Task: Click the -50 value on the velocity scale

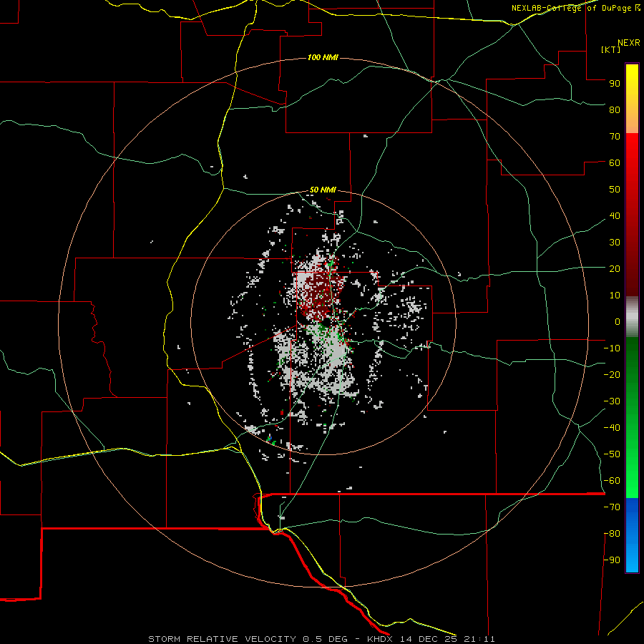Action: (612, 454)
